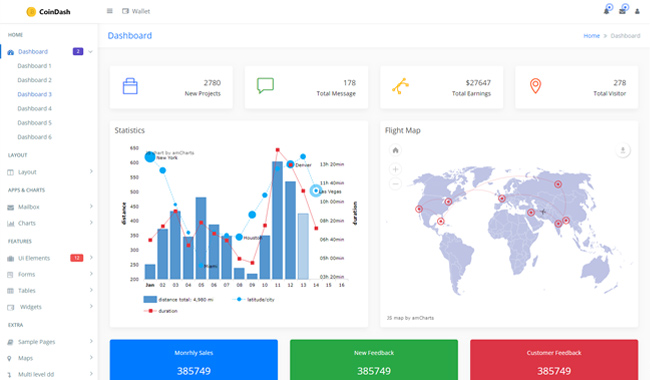
Task: Click the Forms icon in sidebar
Action: [x=10, y=274]
